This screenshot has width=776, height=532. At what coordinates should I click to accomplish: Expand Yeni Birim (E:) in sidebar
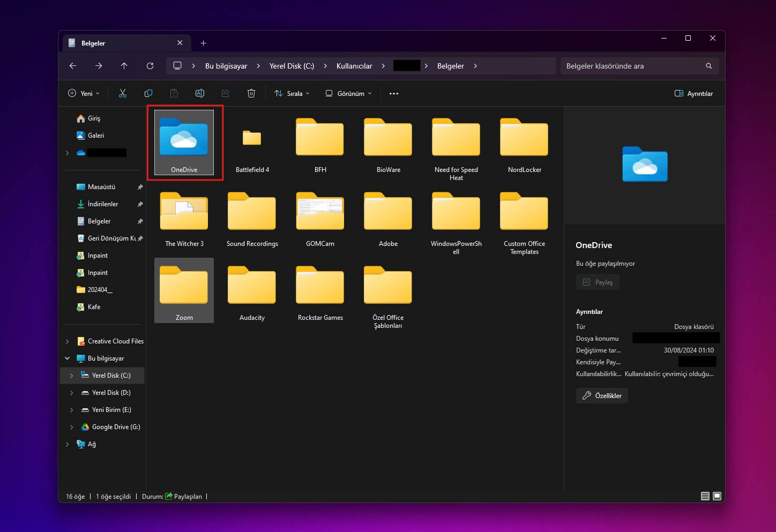[x=71, y=410]
